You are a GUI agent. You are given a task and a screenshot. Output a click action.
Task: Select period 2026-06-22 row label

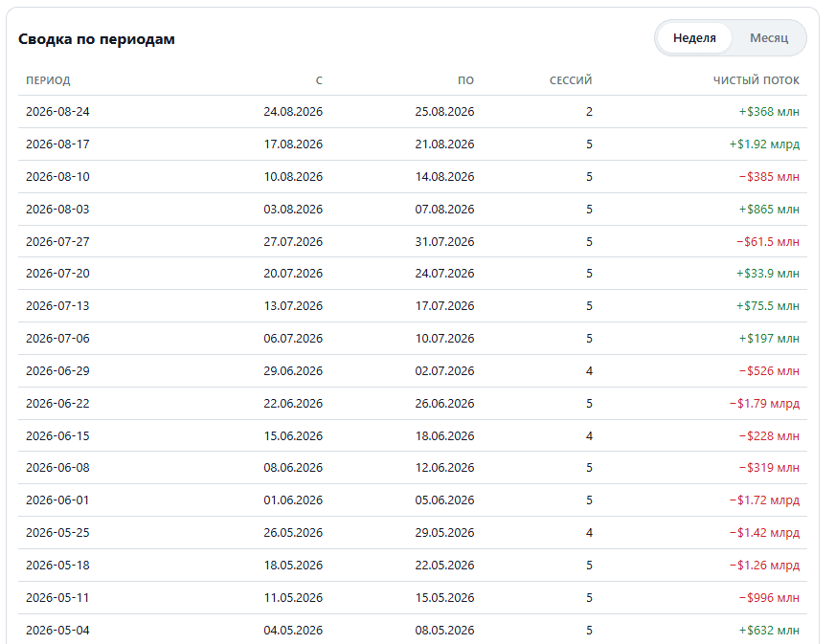[x=57, y=403]
